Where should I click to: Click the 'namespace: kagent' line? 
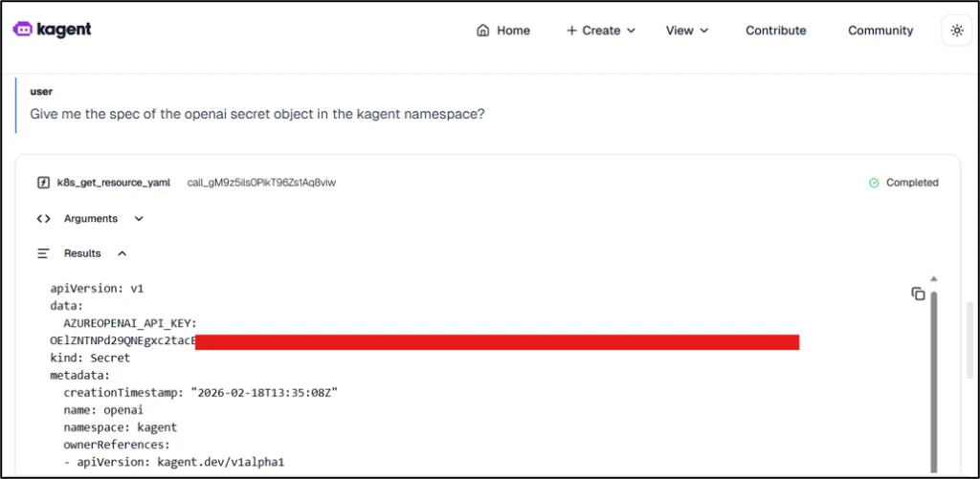tap(120, 427)
